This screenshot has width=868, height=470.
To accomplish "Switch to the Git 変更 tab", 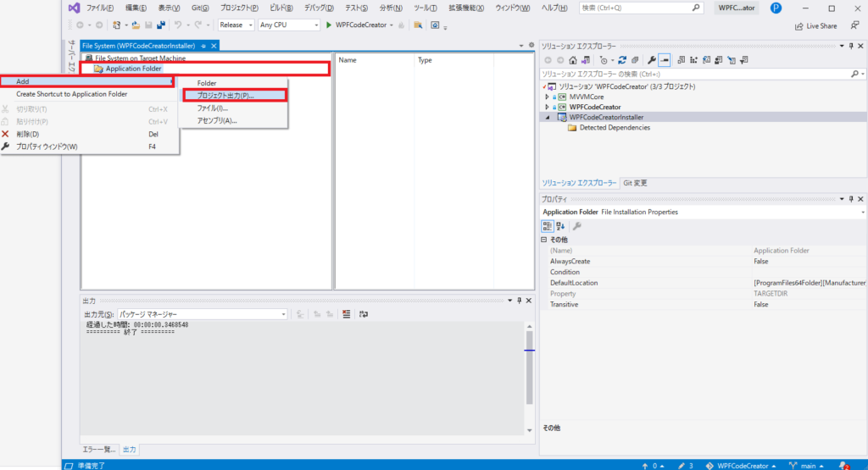I will pyautogui.click(x=635, y=183).
